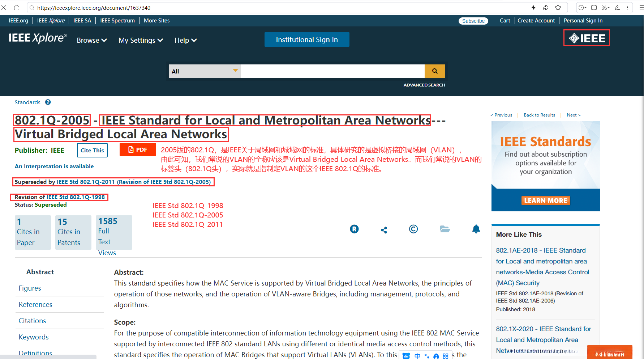Open An Interpretation is available link
This screenshot has width=644, height=359.
54,166
